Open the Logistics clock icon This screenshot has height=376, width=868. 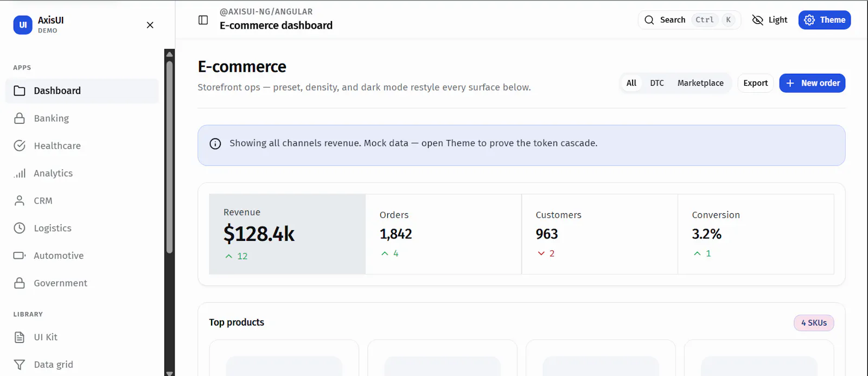[20, 228]
